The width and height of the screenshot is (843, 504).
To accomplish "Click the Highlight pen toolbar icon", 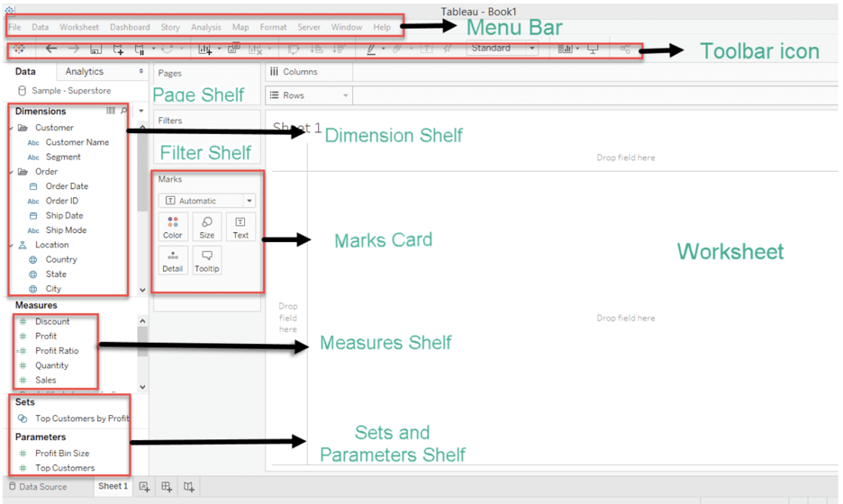I will tap(371, 49).
